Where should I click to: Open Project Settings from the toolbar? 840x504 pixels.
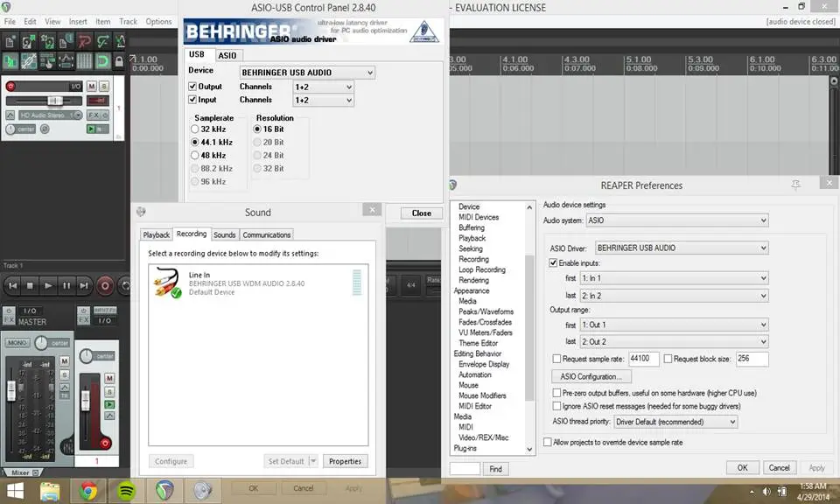coord(66,41)
